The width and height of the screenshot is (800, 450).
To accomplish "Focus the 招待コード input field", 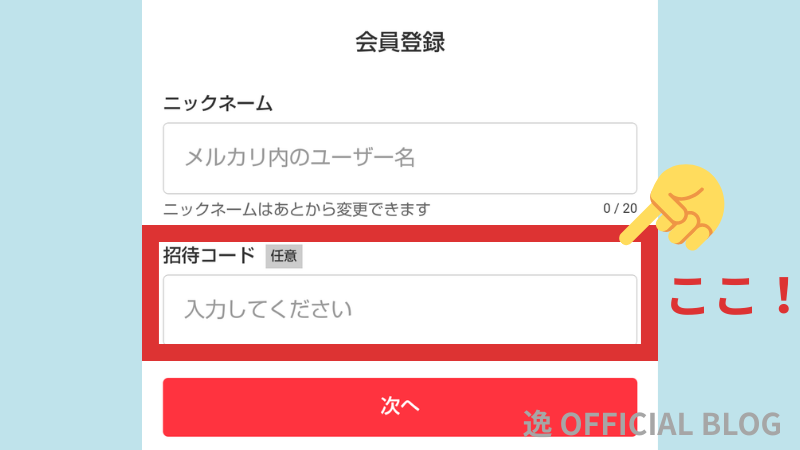I will pyautogui.click(x=400, y=309).
